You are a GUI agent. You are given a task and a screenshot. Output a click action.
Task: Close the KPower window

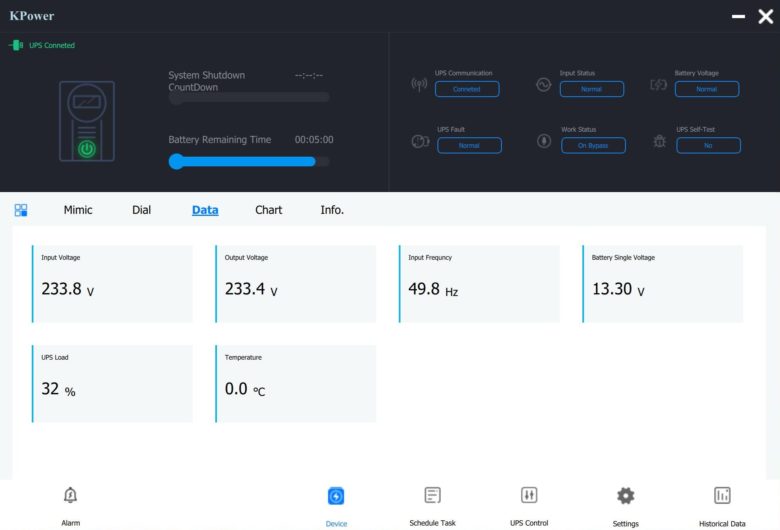click(x=766, y=16)
